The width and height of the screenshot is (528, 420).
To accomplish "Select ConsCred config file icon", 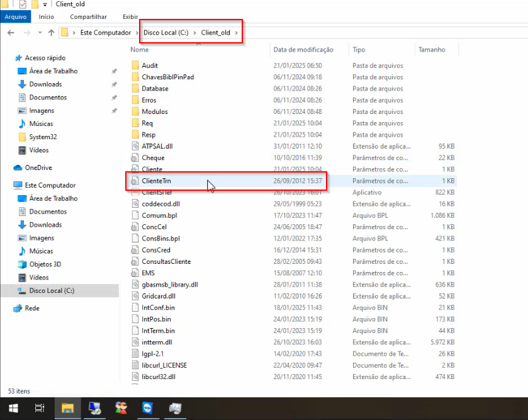I will click(x=135, y=250).
